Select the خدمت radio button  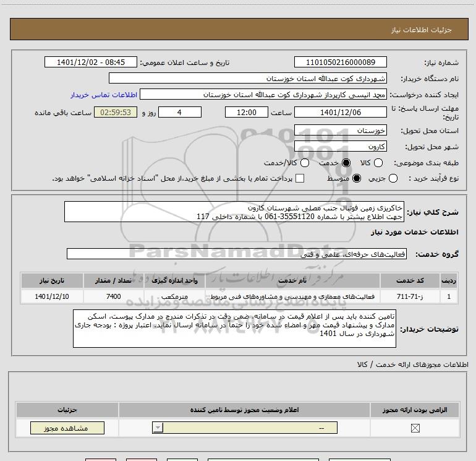[346, 163]
